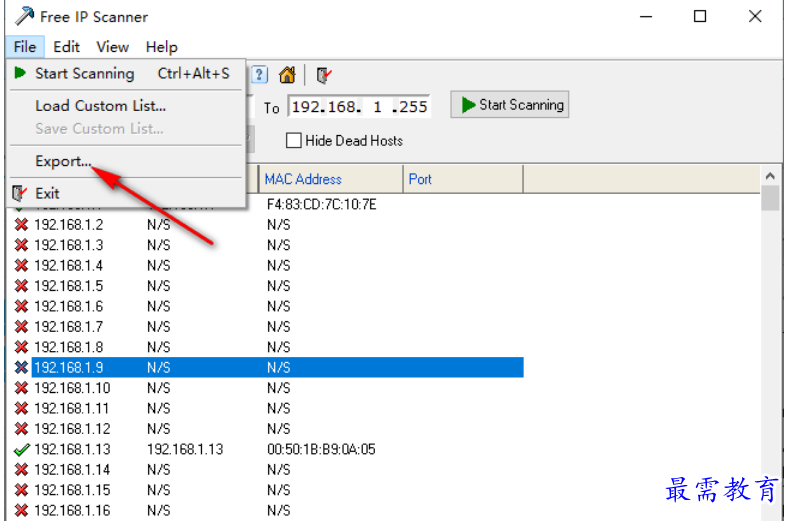Click status icon of selected 192.168.1.9

21,367
